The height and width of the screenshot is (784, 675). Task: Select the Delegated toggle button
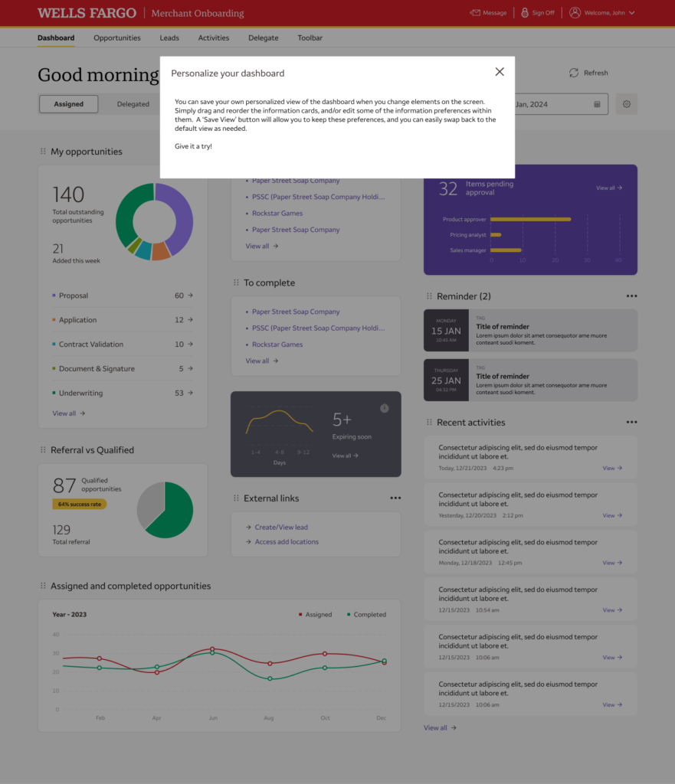tap(133, 104)
